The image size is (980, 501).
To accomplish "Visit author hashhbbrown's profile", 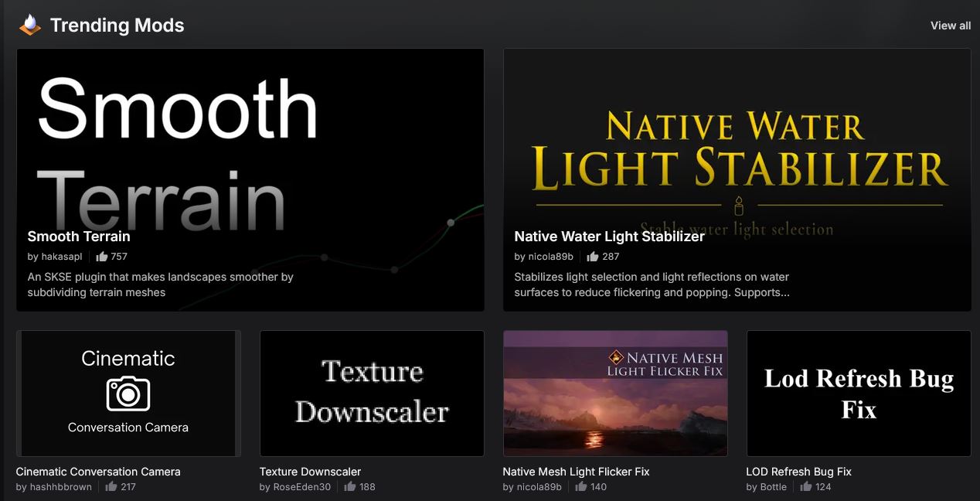I will click(61, 487).
